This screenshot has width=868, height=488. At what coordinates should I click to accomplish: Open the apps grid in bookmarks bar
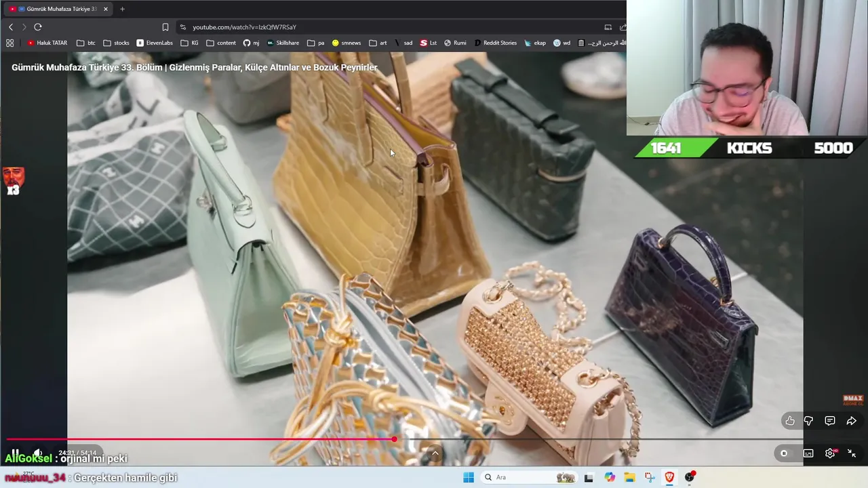click(9, 43)
